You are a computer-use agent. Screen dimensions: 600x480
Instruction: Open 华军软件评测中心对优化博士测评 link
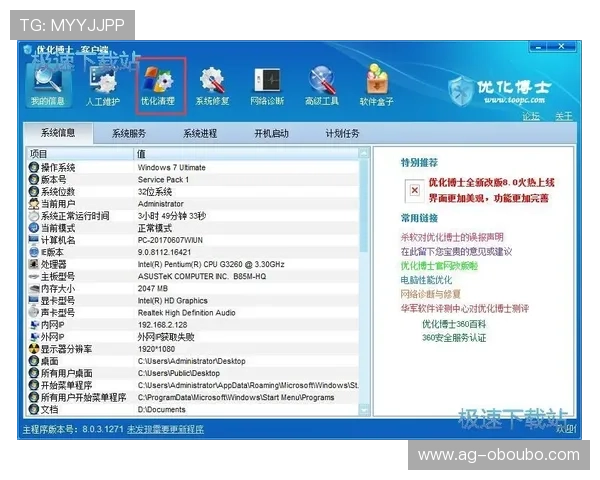pyautogui.click(x=465, y=309)
